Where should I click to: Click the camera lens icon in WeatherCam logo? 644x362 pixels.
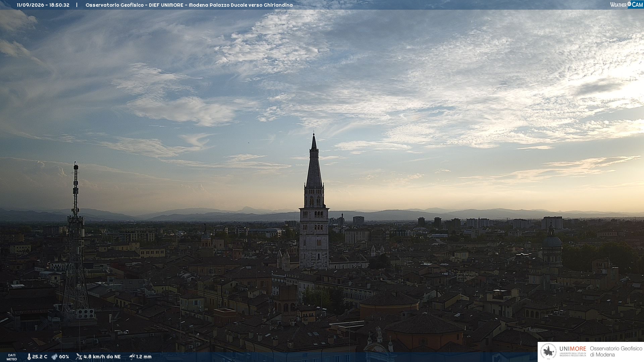629,4
